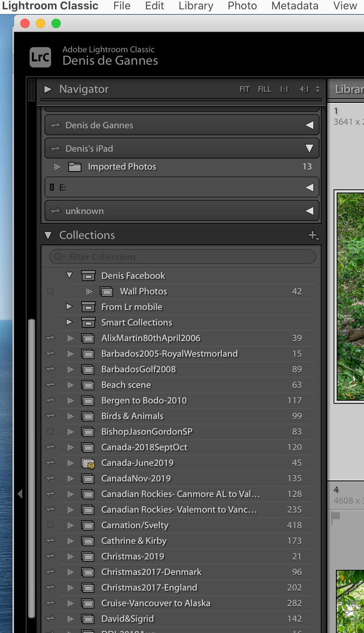Click the David&Sigrid collection icon

coord(88,619)
